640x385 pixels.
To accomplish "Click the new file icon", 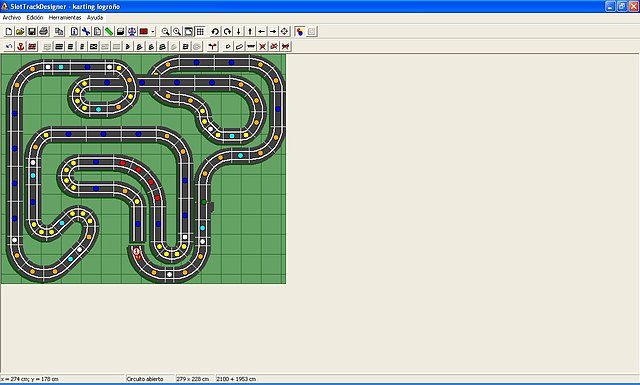I will pyautogui.click(x=9, y=31).
